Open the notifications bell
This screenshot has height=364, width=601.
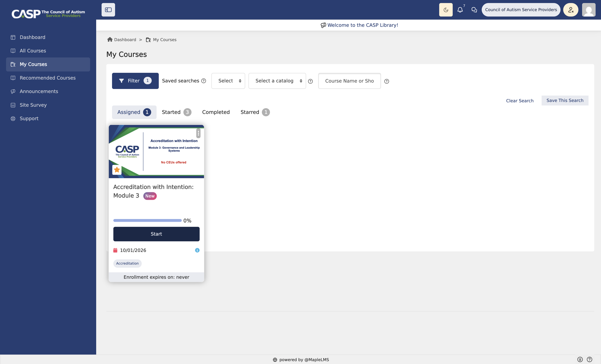(460, 10)
